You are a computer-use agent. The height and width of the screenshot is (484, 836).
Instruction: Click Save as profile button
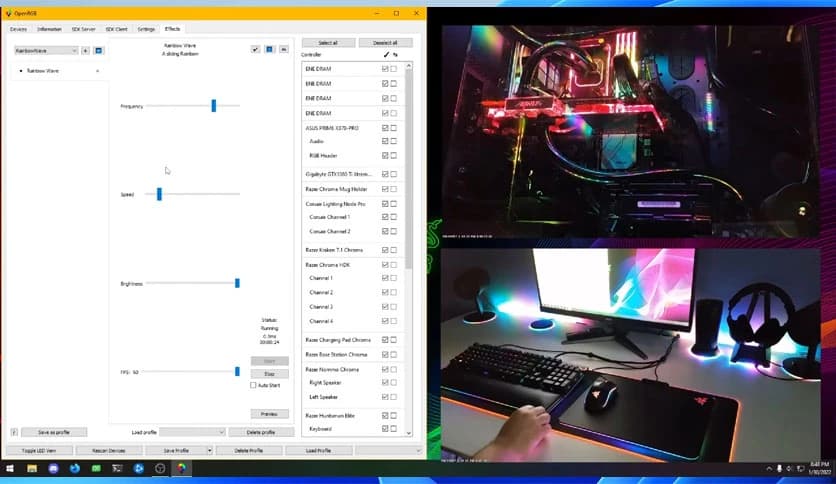54,432
